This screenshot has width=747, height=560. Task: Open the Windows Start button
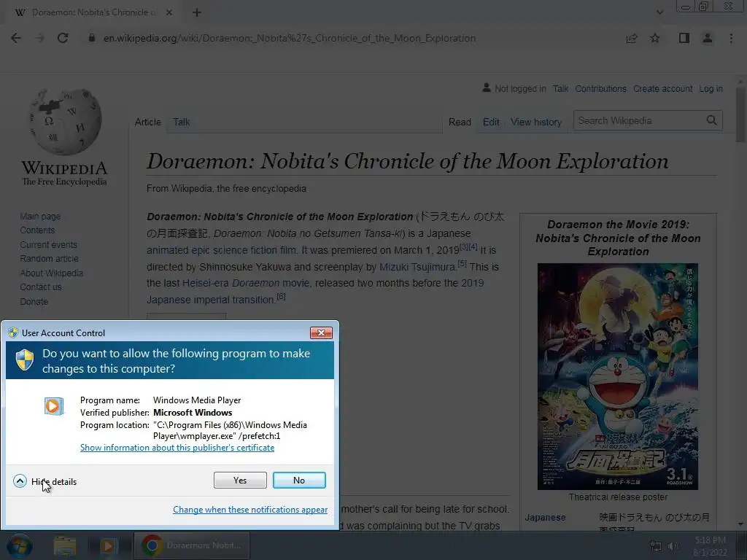[19, 545]
